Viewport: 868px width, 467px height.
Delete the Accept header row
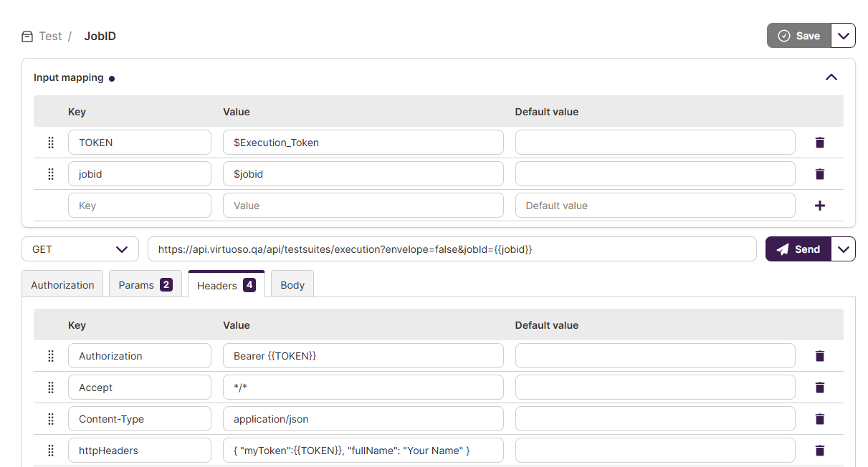tap(820, 387)
